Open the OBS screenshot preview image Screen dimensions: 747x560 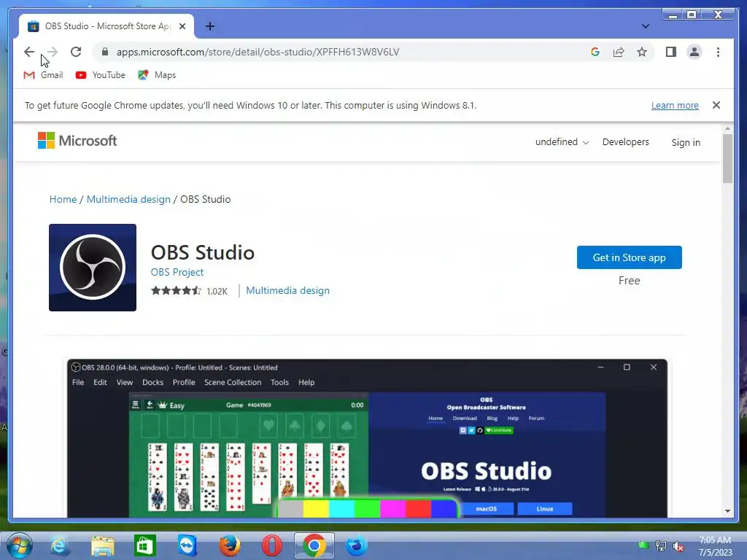[x=368, y=438]
